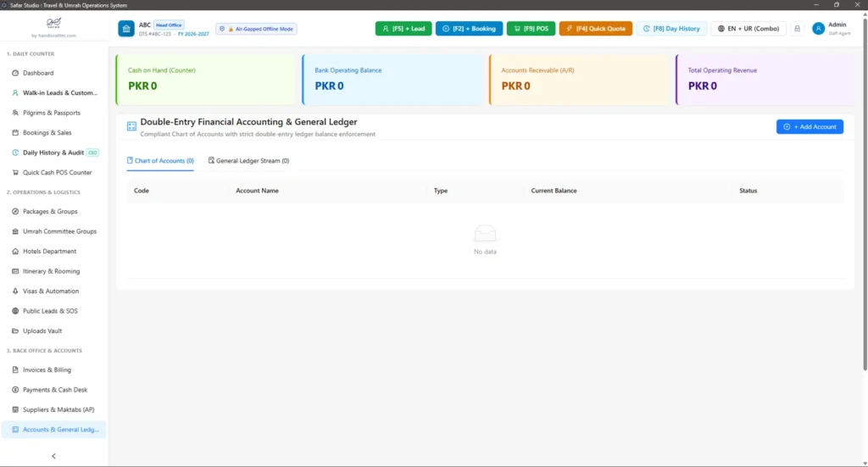Click the Accounts Receivable (A/R) card
Viewport: 868px width, 467px height.
point(579,80)
